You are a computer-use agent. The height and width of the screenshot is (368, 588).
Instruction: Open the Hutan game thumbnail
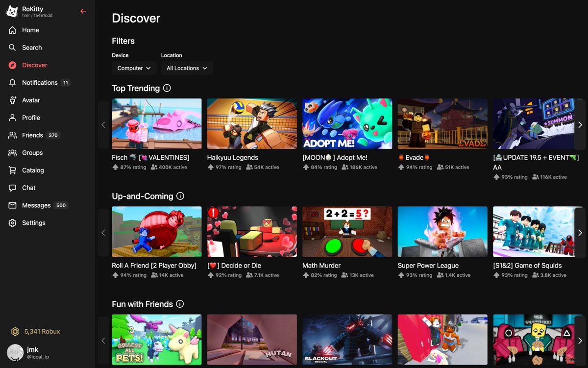(x=252, y=340)
